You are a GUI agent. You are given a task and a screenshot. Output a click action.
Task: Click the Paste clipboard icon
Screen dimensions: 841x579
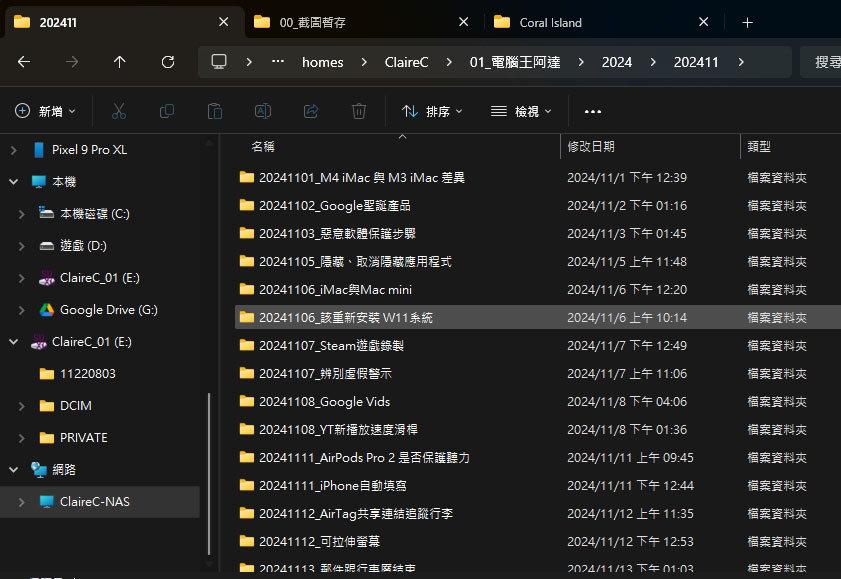pos(215,111)
